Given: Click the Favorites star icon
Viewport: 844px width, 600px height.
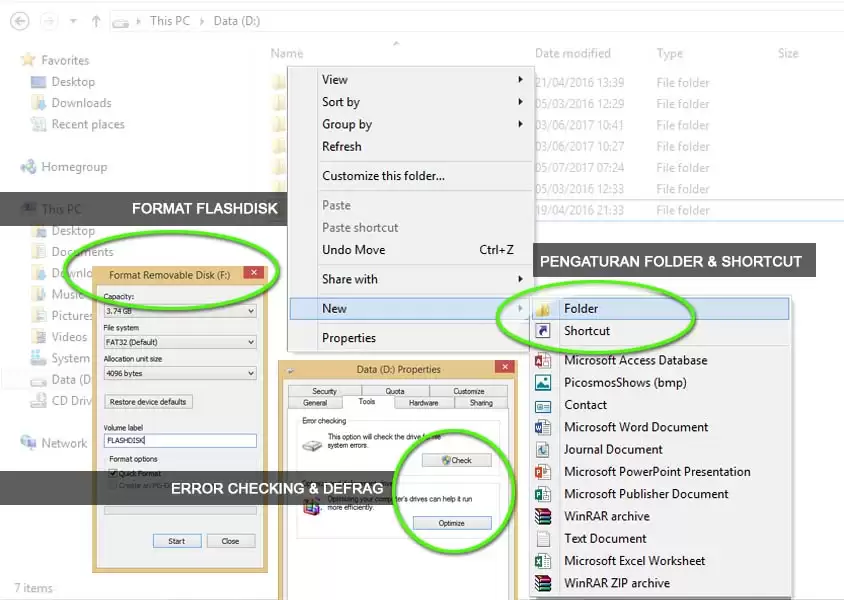Looking at the screenshot, I should [x=27, y=60].
